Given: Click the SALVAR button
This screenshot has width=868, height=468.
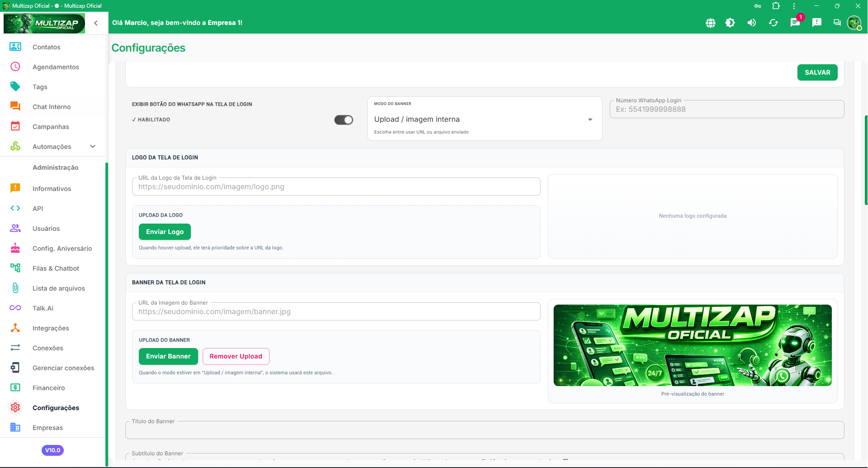Looking at the screenshot, I should pos(817,72).
